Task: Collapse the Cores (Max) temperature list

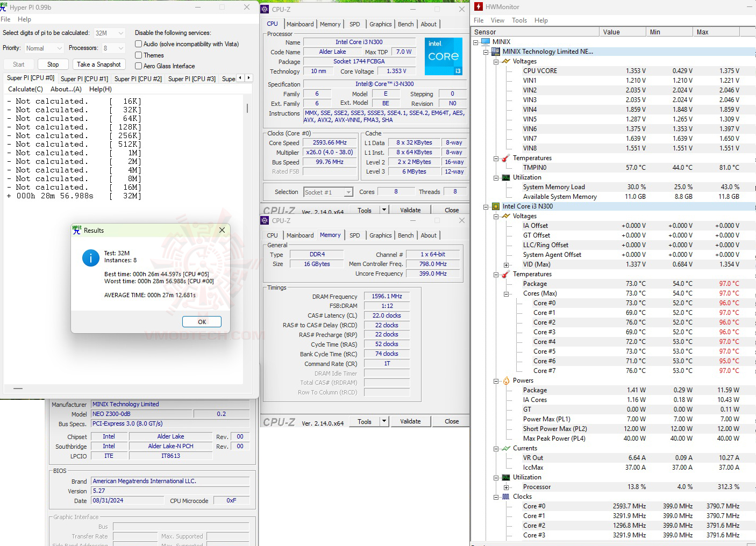Action: (506, 293)
